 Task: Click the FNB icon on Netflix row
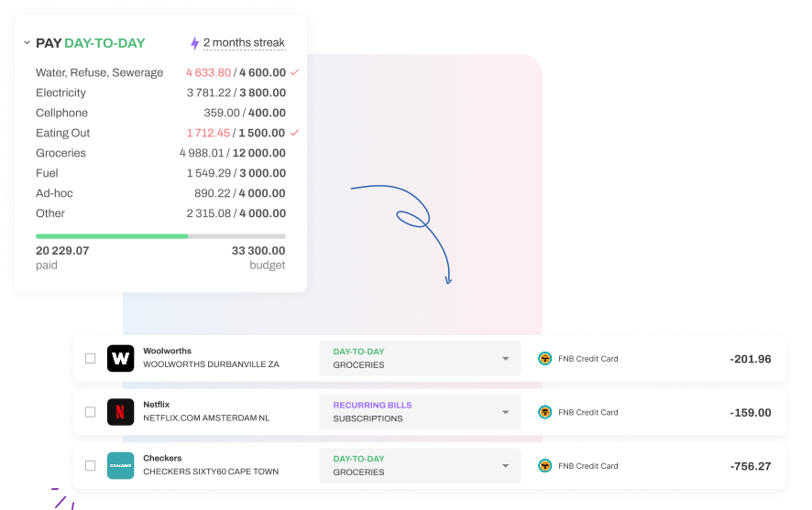point(544,412)
